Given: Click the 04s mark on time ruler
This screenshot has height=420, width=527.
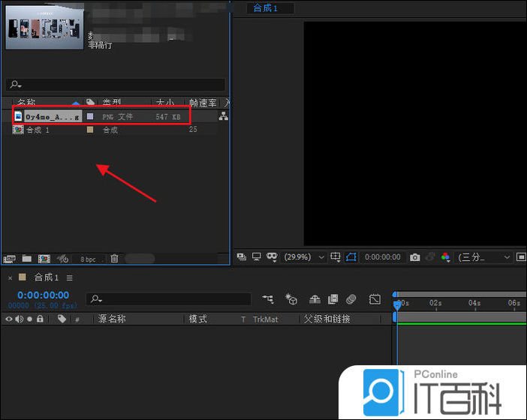Looking at the screenshot, I should 474,303.
